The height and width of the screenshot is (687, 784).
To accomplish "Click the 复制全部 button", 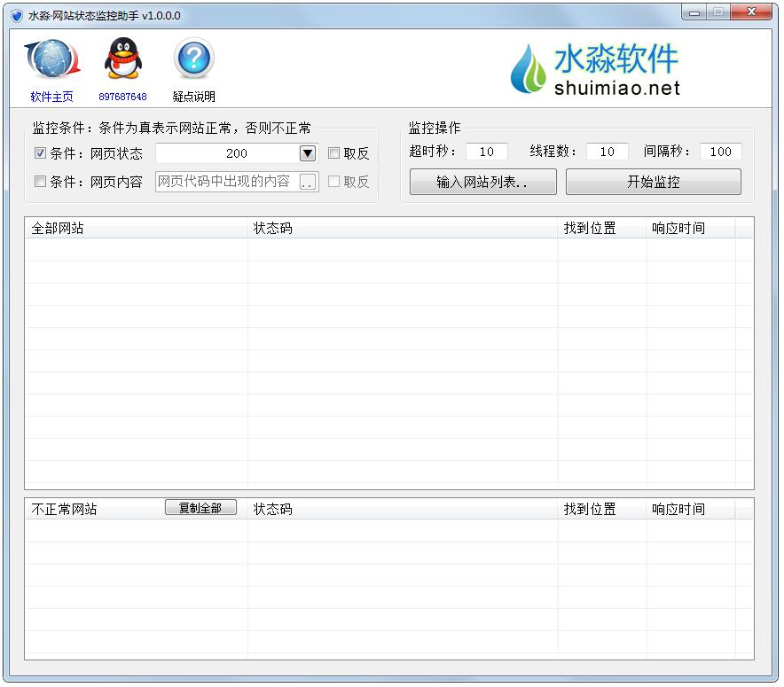I will [x=200, y=508].
